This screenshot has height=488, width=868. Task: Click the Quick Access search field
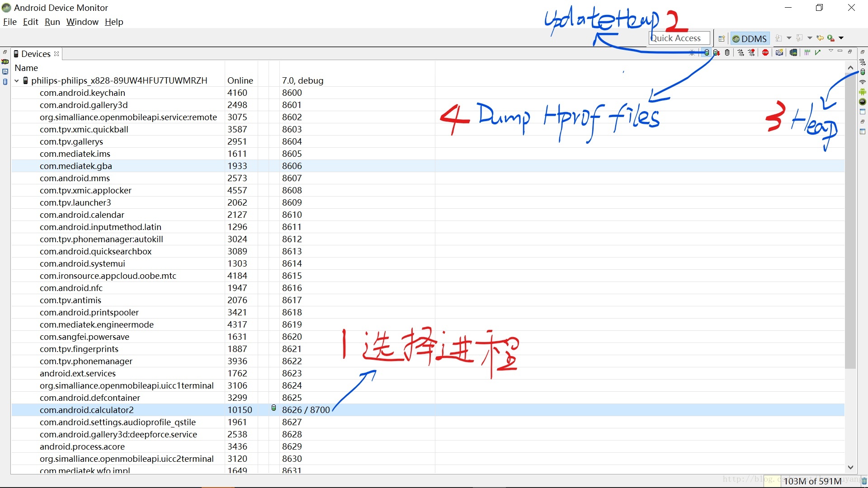pos(679,38)
